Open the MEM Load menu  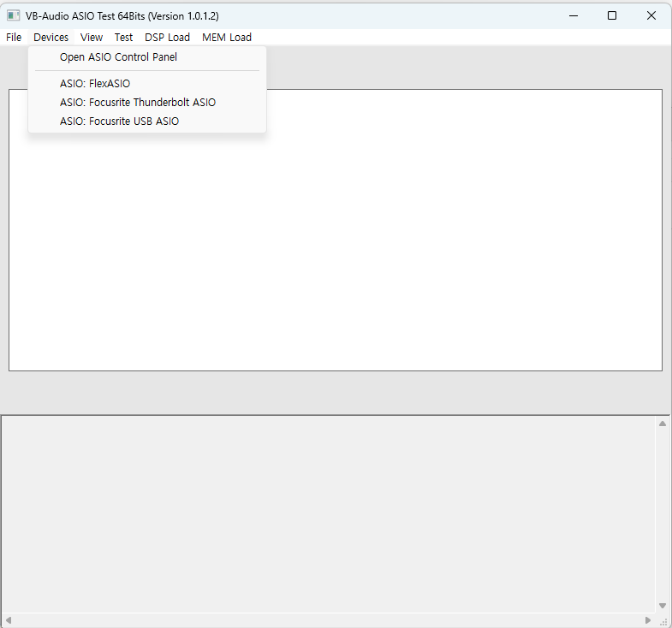click(227, 38)
